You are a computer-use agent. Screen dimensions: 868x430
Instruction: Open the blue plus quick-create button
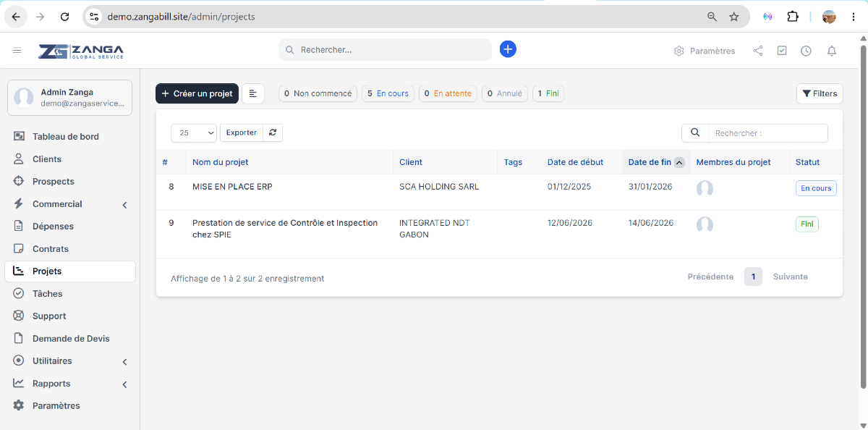click(x=508, y=49)
